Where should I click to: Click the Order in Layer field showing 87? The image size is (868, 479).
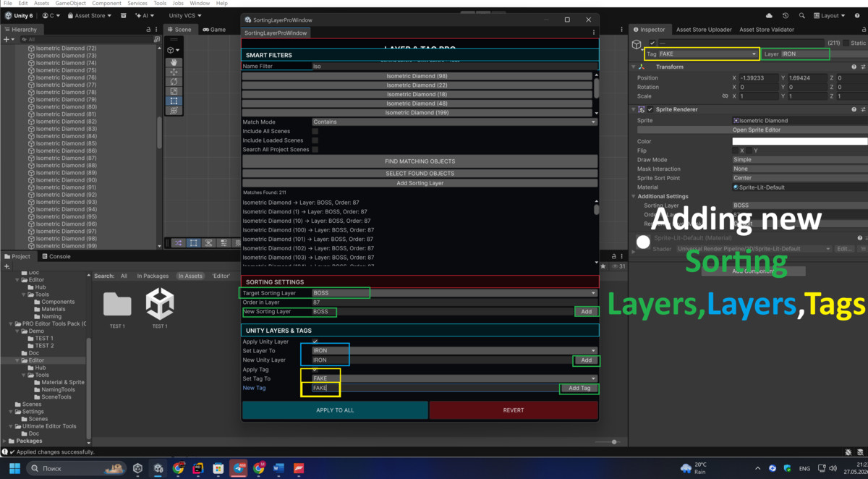click(x=454, y=302)
